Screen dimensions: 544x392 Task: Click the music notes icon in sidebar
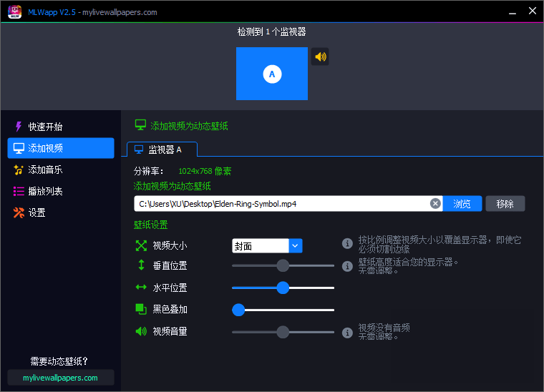(19, 170)
